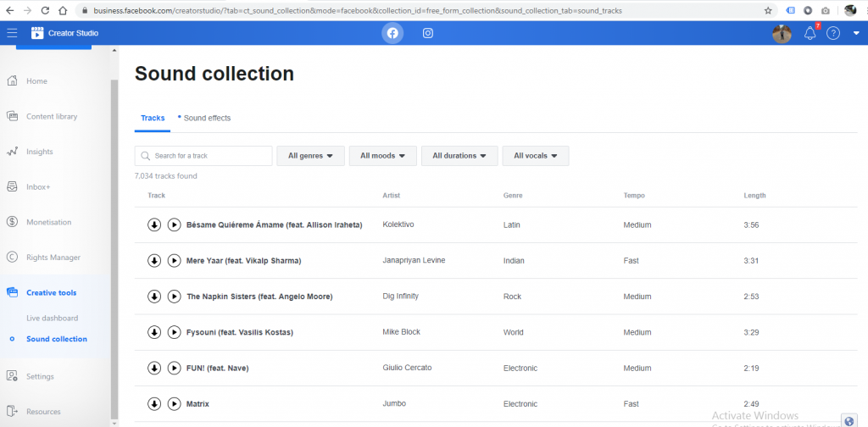The width and height of the screenshot is (868, 427).
Task: Open the help question mark icon
Action: click(833, 33)
